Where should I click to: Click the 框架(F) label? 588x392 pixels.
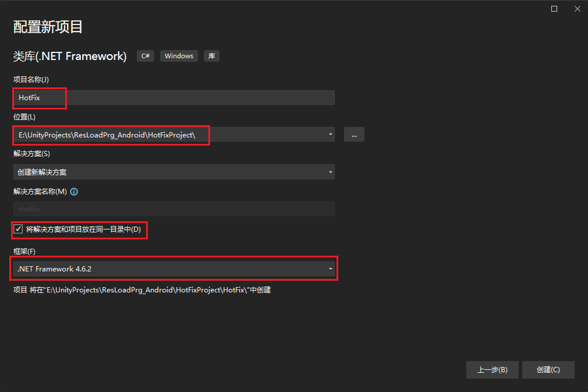point(24,250)
